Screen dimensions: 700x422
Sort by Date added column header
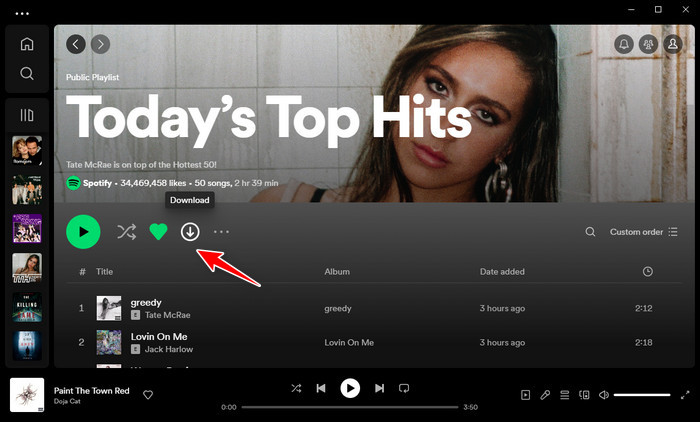tap(502, 272)
